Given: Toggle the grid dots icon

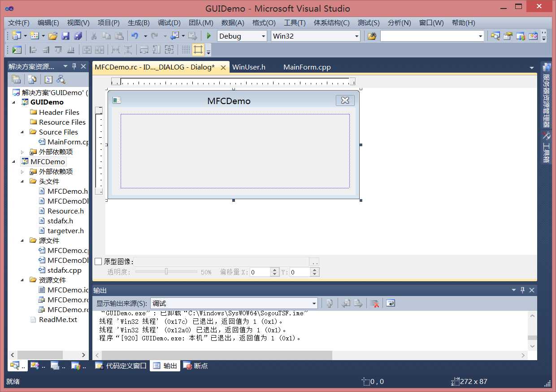Looking at the screenshot, I should 186,50.
